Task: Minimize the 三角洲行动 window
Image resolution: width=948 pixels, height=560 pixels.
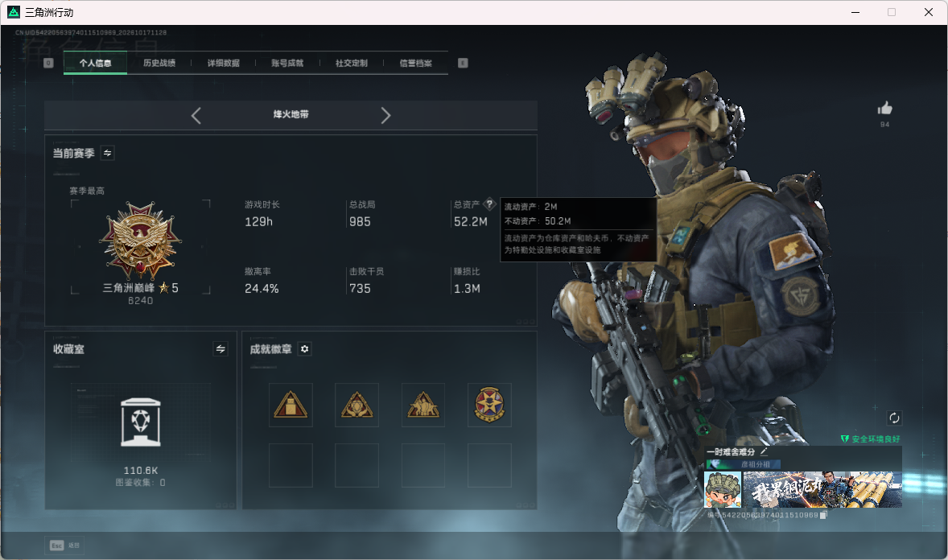Action: tap(855, 12)
